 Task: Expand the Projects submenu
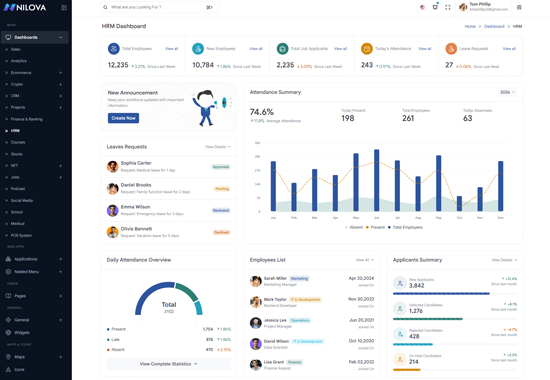coord(60,107)
